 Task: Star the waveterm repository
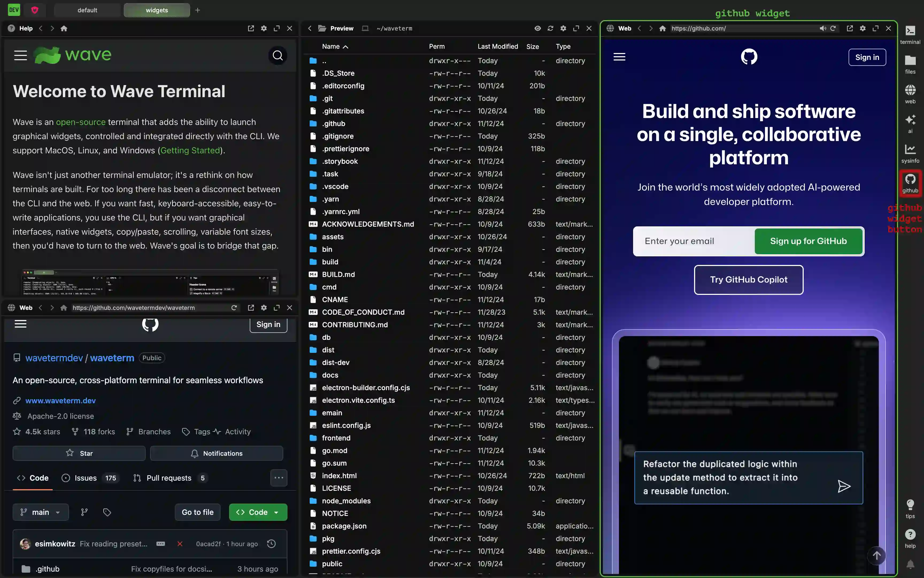pos(79,453)
